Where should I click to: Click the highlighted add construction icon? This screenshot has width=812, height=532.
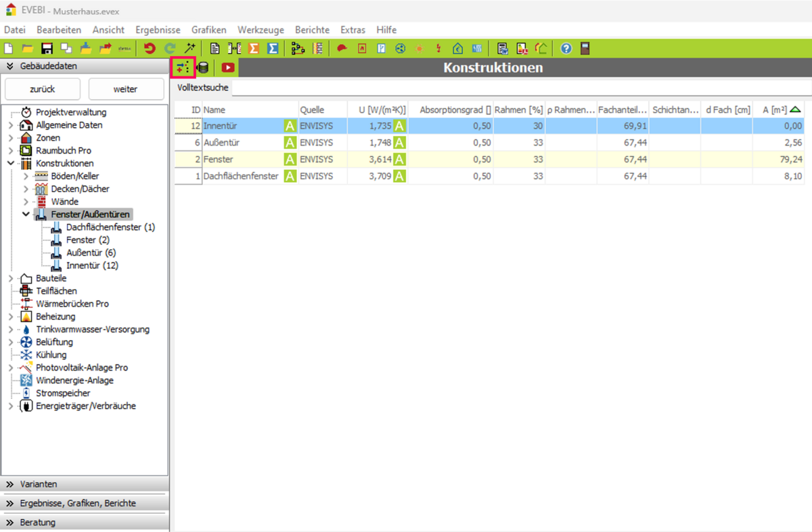point(183,68)
